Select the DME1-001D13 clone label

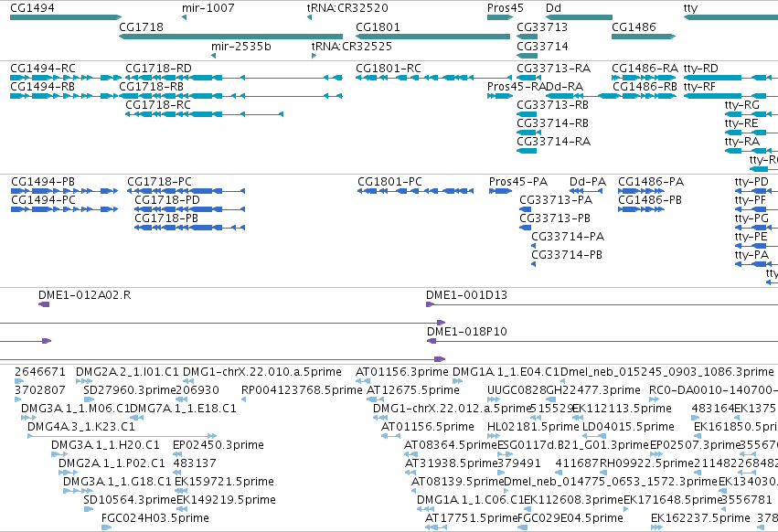click(466, 294)
